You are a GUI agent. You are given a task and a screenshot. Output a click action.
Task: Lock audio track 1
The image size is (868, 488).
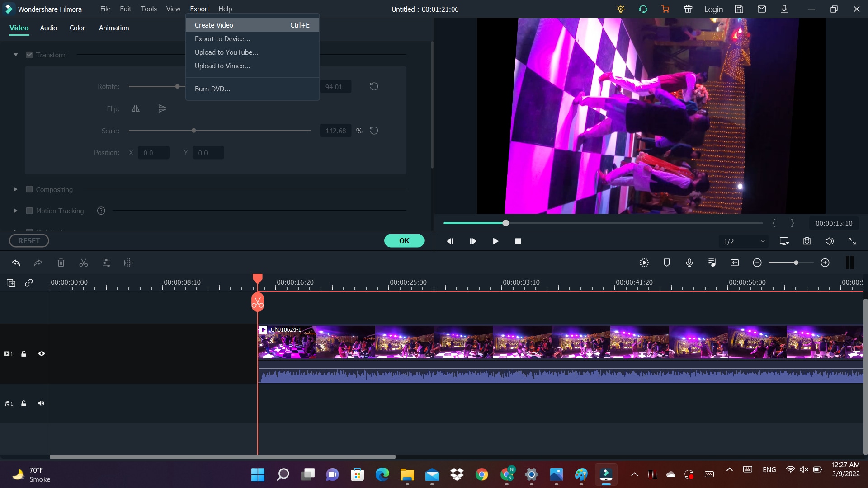24,404
